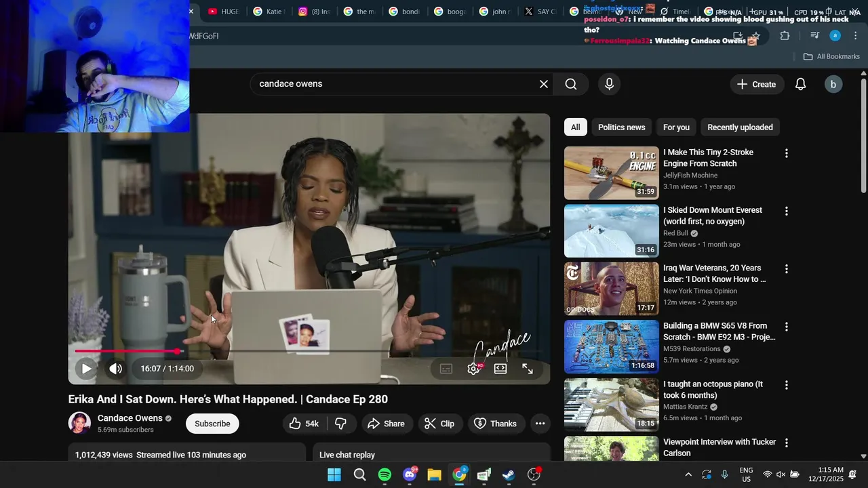
Task: Open YouTube notifications bell
Action: (801, 84)
